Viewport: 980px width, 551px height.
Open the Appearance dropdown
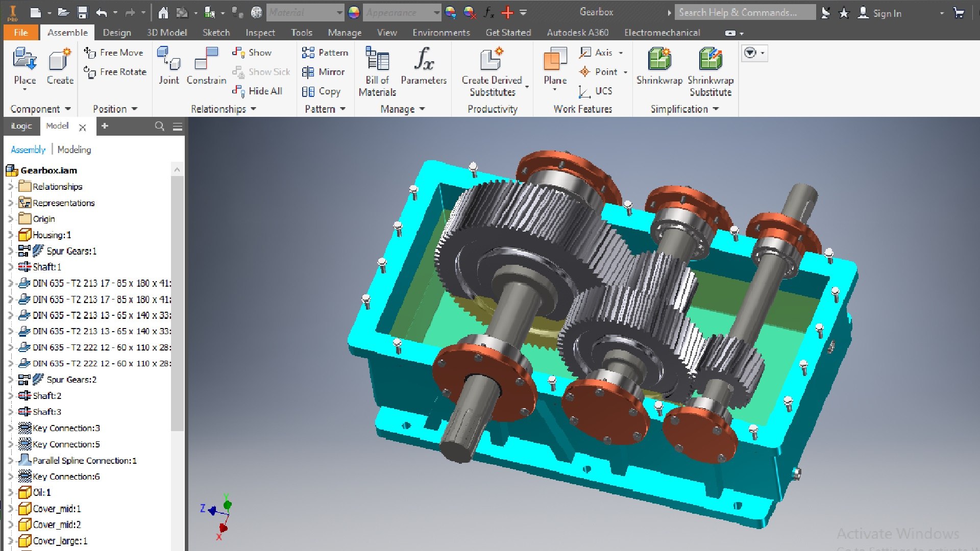coord(436,12)
